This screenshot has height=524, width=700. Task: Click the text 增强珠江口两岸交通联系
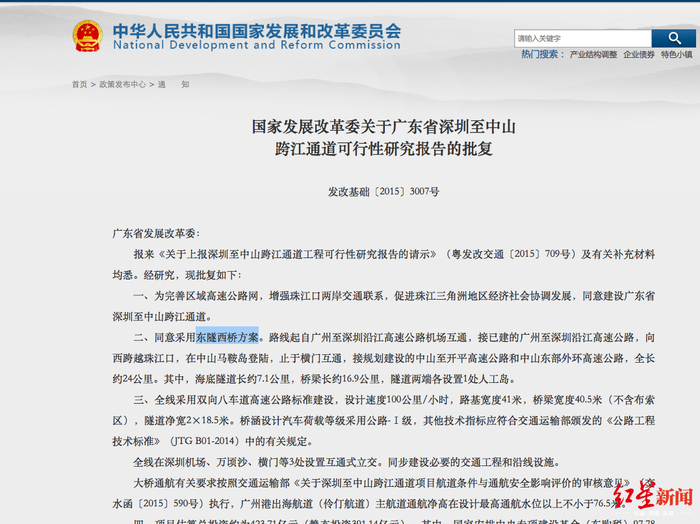click(325, 296)
